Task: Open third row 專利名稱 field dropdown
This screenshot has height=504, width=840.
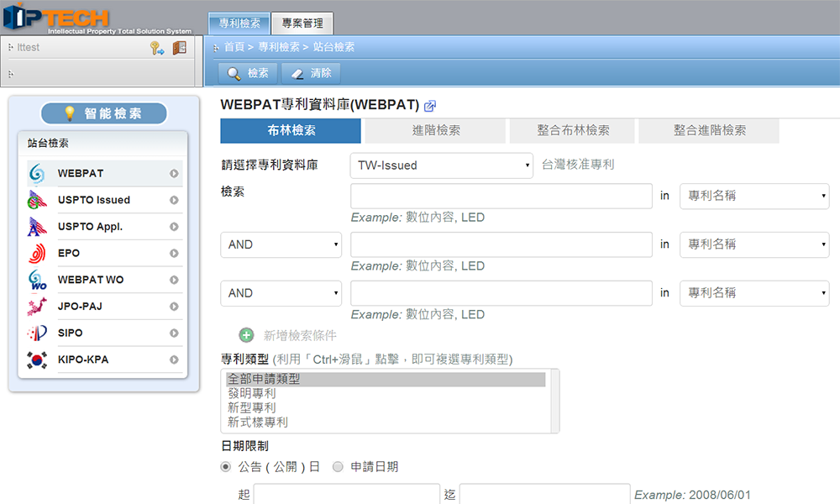Action: (754, 293)
